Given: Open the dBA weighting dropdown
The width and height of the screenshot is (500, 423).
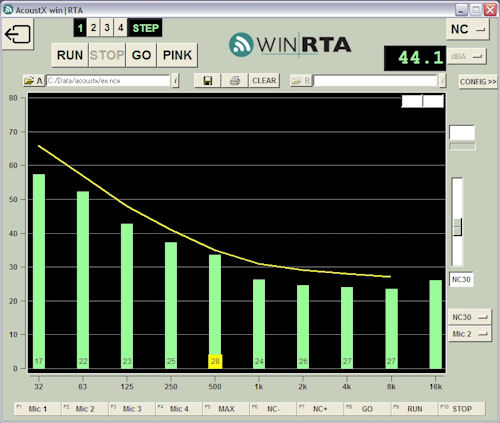Looking at the screenshot, I should click(x=467, y=57).
